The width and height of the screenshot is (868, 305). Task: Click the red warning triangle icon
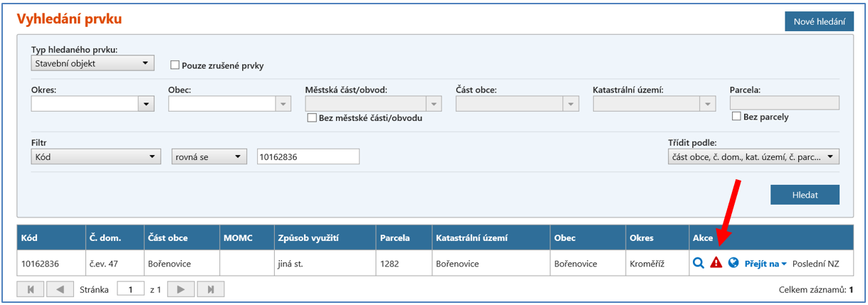tap(716, 263)
